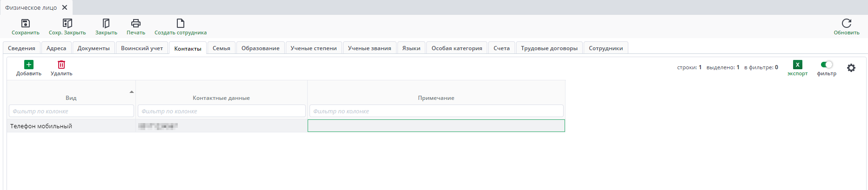The image size is (868, 190).
Task: Close the Физическое лицо tab
Action: pyautogui.click(x=65, y=7)
